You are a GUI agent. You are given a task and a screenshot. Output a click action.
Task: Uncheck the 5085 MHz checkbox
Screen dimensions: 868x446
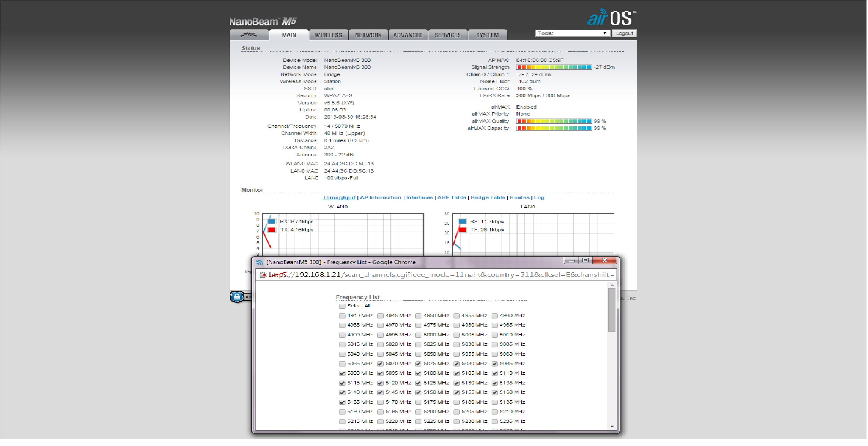click(494, 364)
